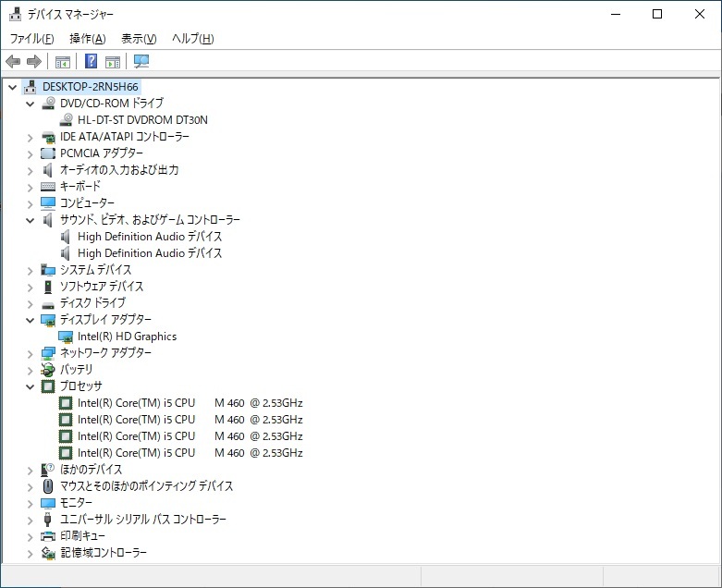Click the scan for hardware changes icon

coord(141,61)
